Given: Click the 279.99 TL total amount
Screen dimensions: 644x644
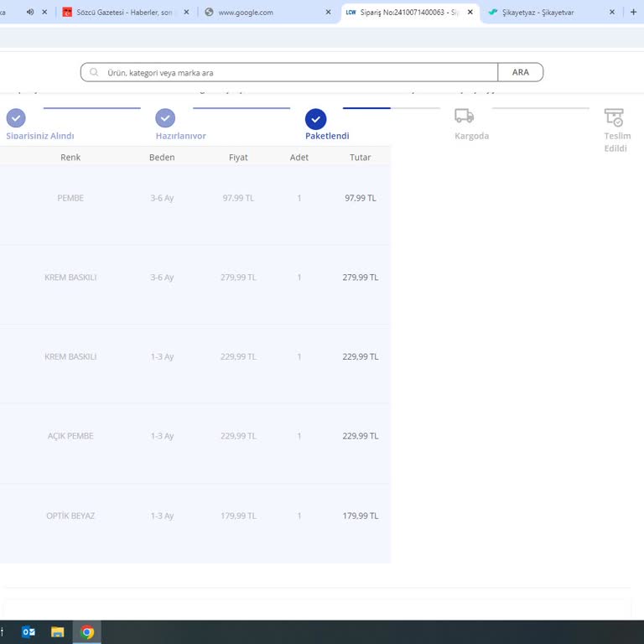Looking at the screenshot, I should pyautogui.click(x=361, y=278).
